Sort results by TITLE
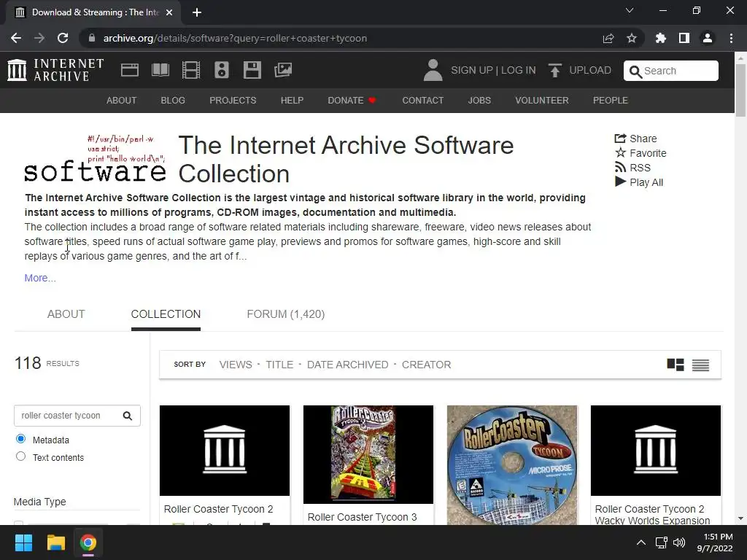747x560 pixels. (x=279, y=365)
